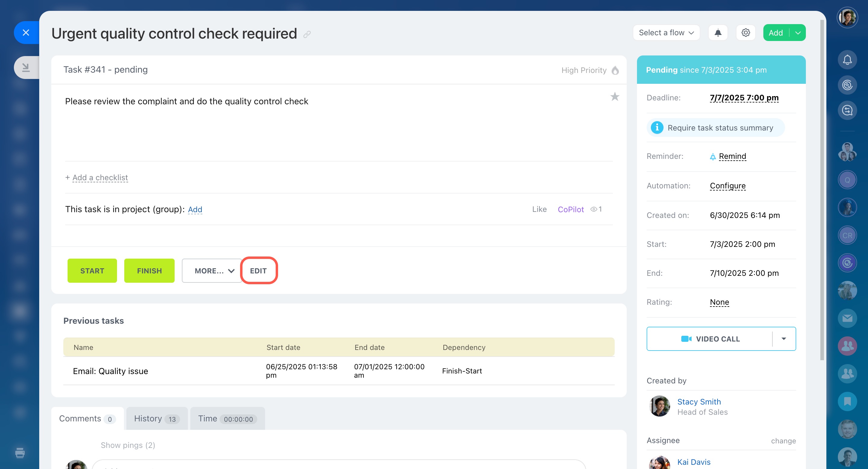
Task: Click the End date column header
Action: [369, 347]
